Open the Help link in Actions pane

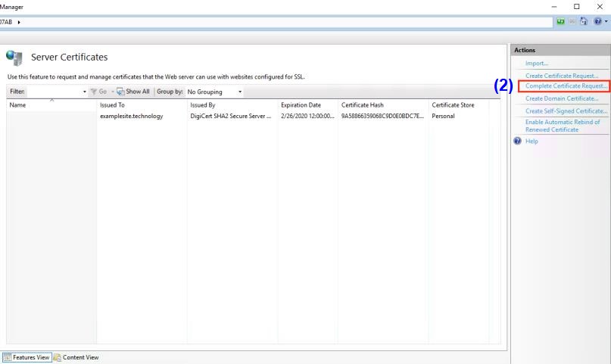532,141
